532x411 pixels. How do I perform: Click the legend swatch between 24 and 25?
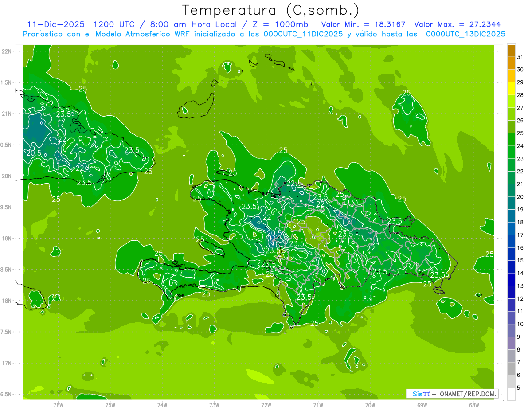point(511,140)
